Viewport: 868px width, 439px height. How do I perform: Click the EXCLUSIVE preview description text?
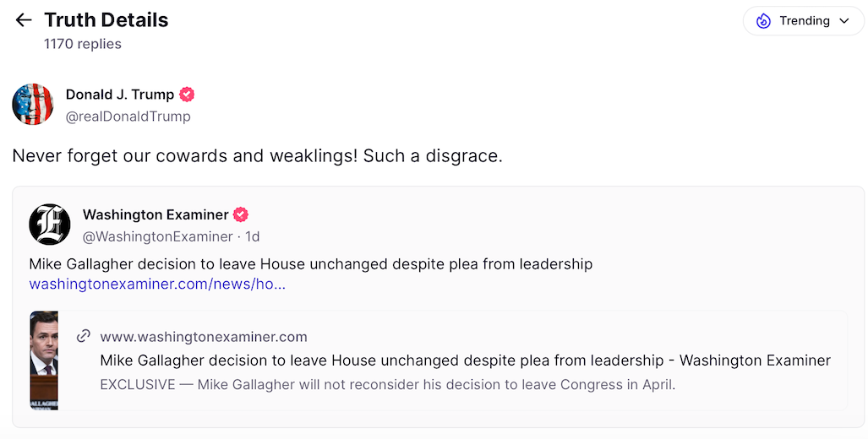[388, 385]
